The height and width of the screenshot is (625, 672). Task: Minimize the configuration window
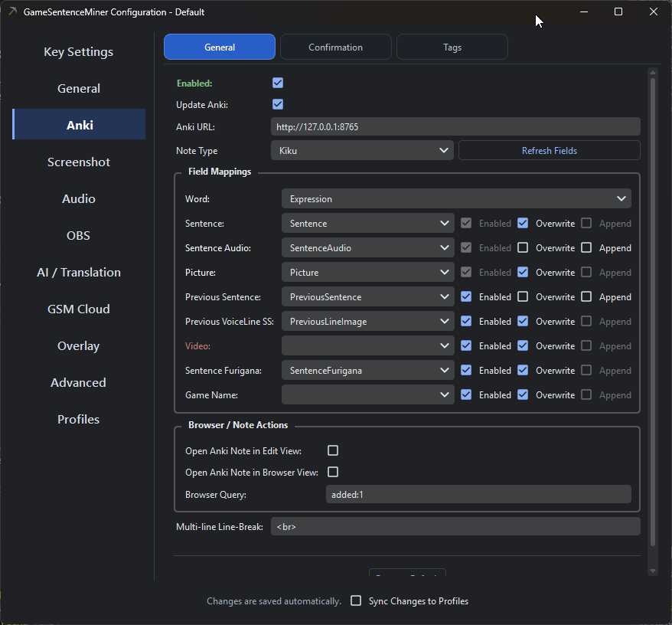pyautogui.click(x=584, y=12)
